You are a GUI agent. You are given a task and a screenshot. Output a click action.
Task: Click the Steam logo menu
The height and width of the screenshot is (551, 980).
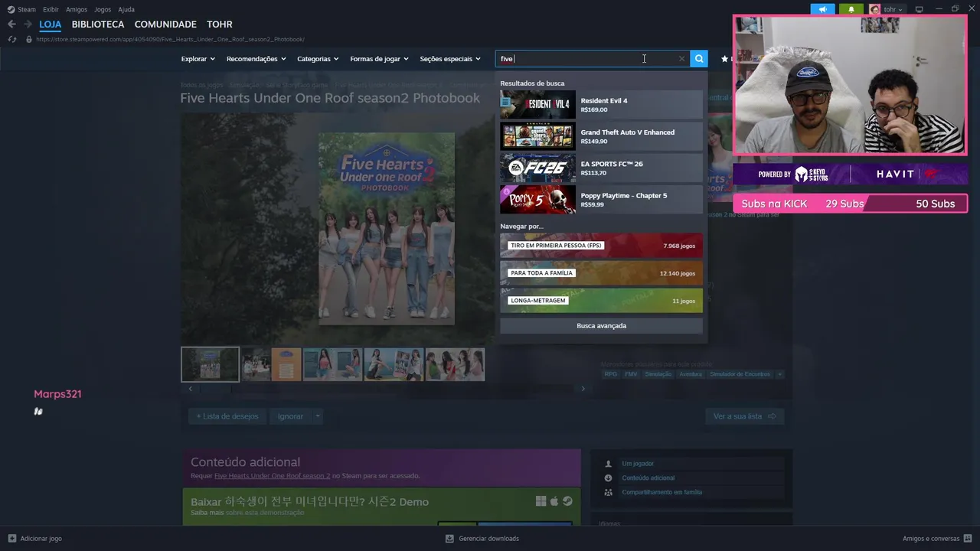coord(11,9)
